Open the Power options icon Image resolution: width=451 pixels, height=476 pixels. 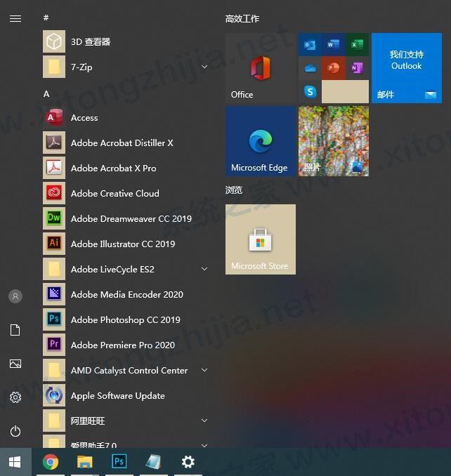tap(15, 431)
